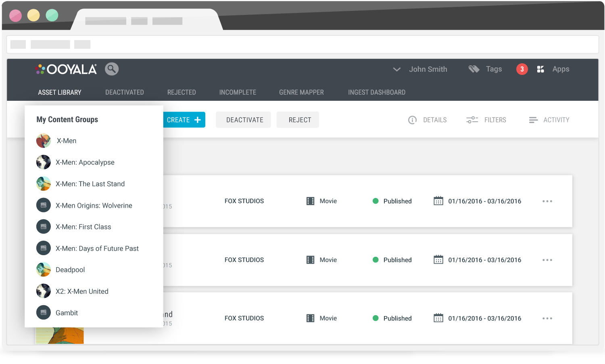Select X-Men: Days of Future Past name
Image resolution: width=605 pixels, height=364 pixels.
pos(97,249)
